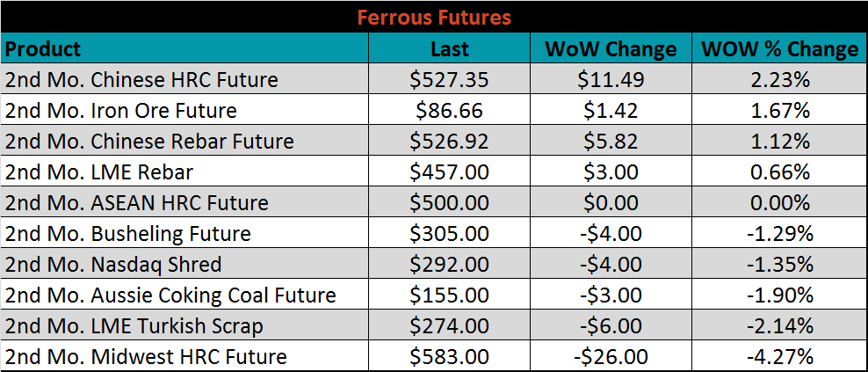This screenshot has height=372, width=868.
Task: Click the $86.66 Iron Ore last price
Action: tap(450, 110)
